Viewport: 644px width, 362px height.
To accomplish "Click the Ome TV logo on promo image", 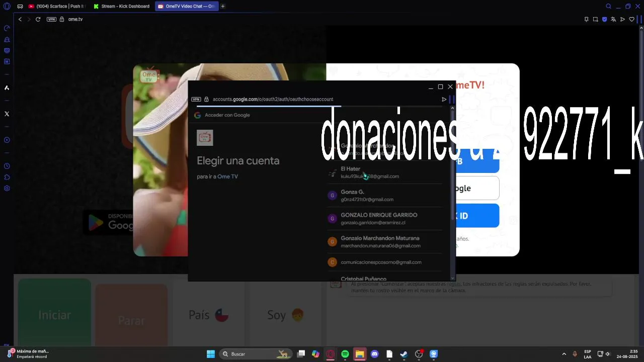I will (149, 75).
